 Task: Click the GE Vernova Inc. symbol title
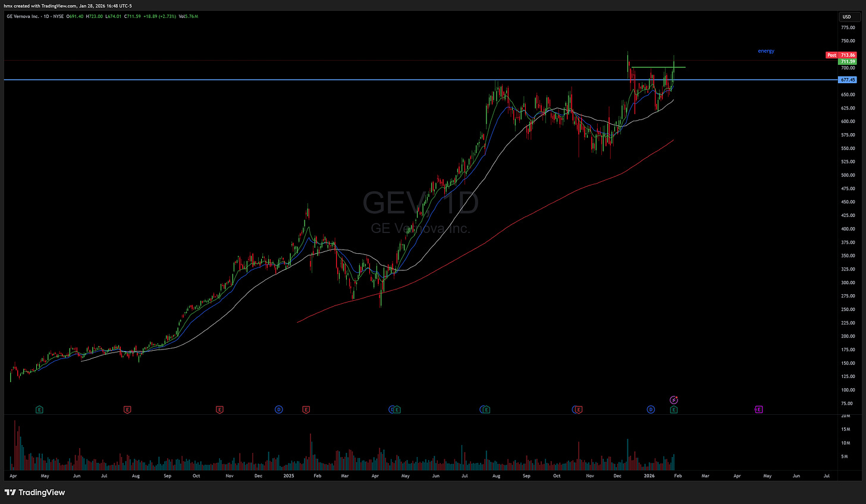click(x=23, y=17)
